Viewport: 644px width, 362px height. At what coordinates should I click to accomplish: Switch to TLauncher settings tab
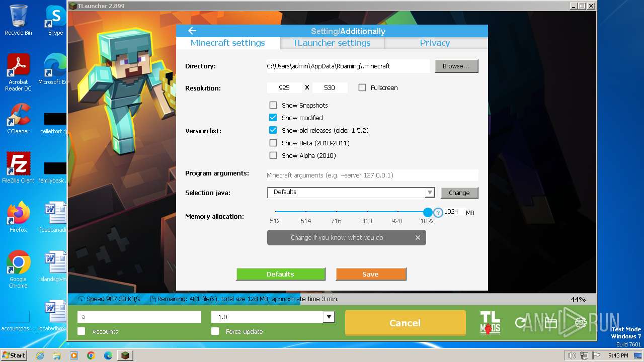332,43
